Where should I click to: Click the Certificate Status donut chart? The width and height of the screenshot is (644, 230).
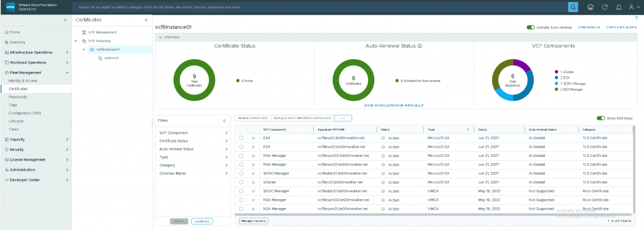pyautogui.click(x=194, y=81)
